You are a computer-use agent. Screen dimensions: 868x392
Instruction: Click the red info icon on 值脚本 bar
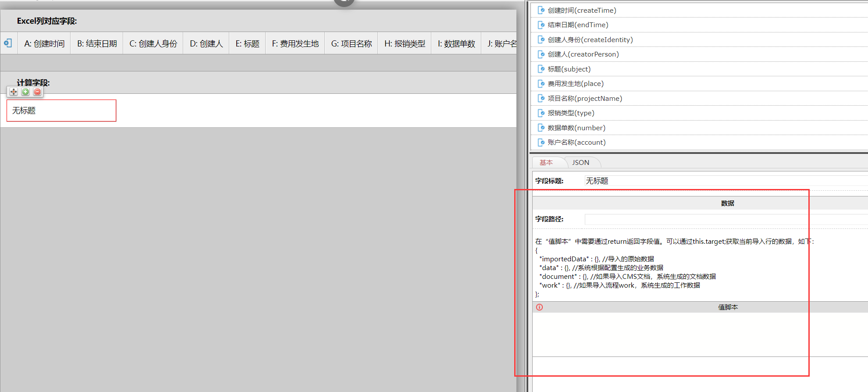pyautogui.click(x=540, y=307)
